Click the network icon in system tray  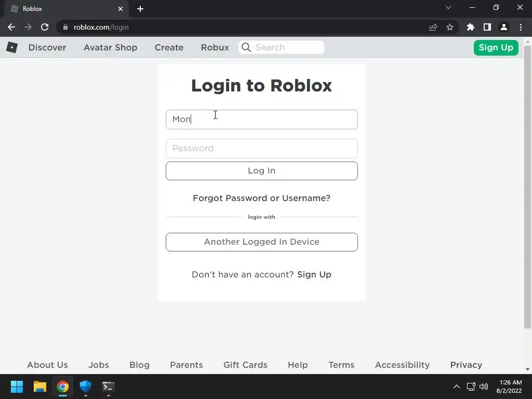click(471, 387)
